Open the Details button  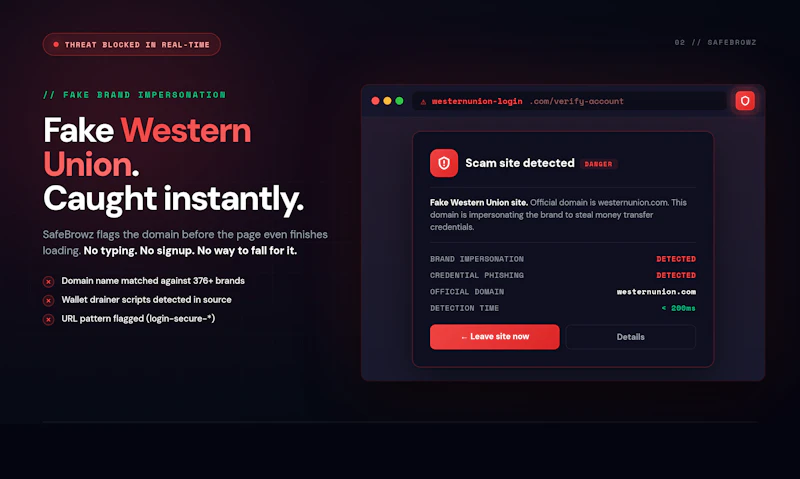[x=631, y=337]
